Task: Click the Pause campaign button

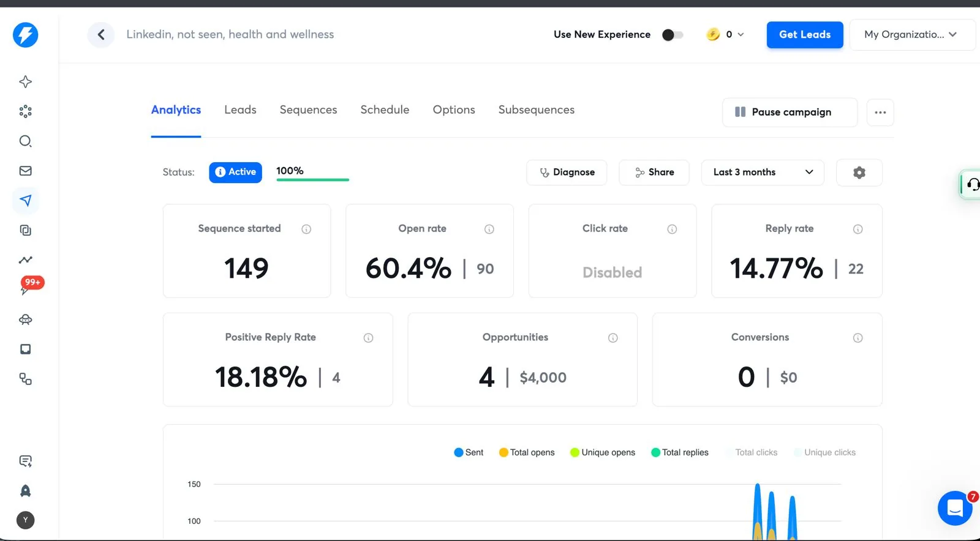Action: (x=790, y=113)
